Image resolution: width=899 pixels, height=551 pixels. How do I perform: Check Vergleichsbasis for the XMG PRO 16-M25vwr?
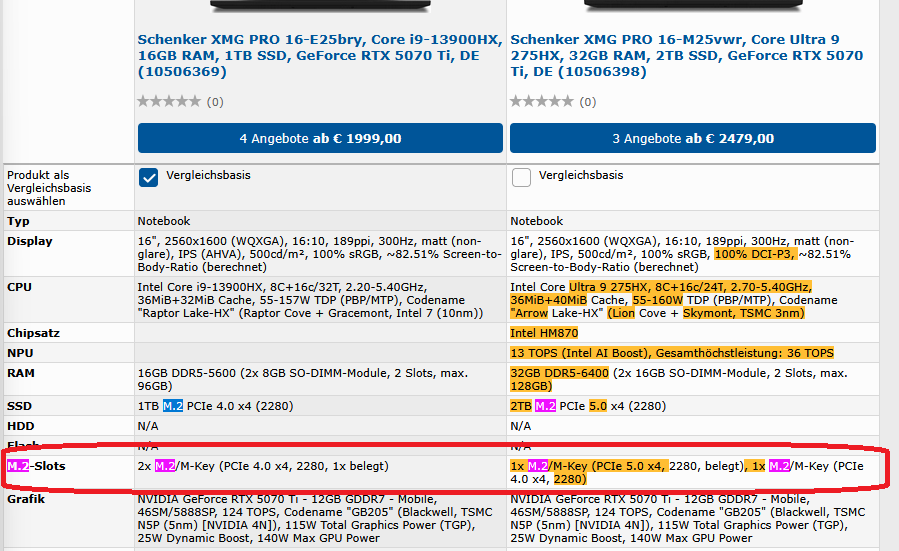[521, 178]
